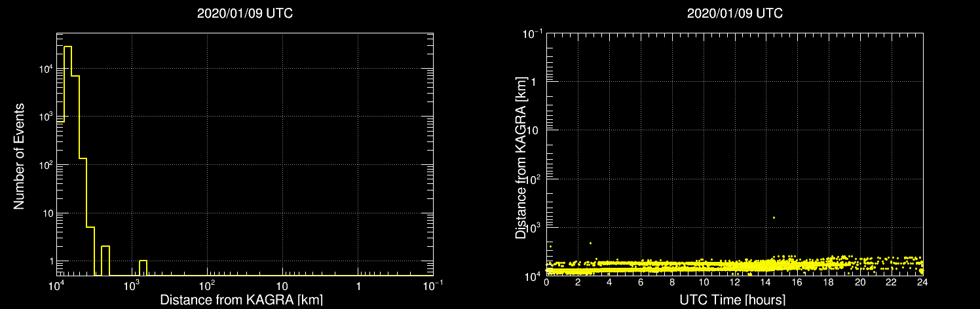
Task: Click the 10^2 tick on the histogram's distance x-axis
Action: pyautogui.click(x=207, y=285)
